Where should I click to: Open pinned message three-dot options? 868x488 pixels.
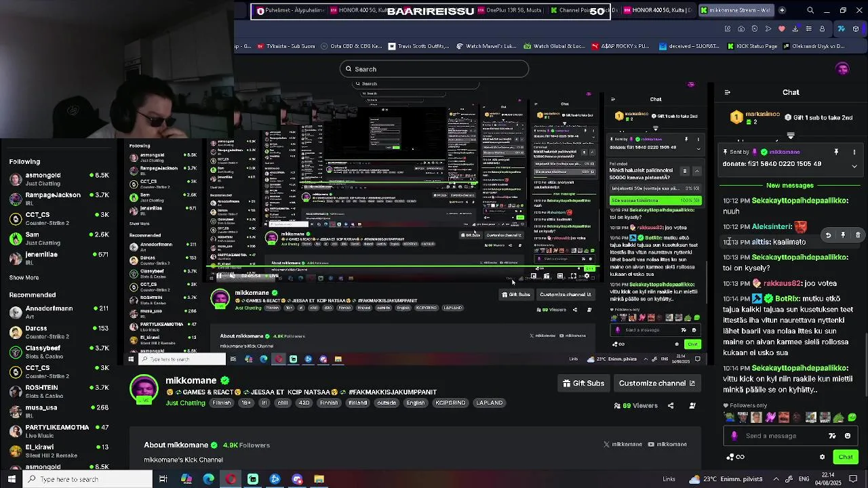tap(854, 152)
